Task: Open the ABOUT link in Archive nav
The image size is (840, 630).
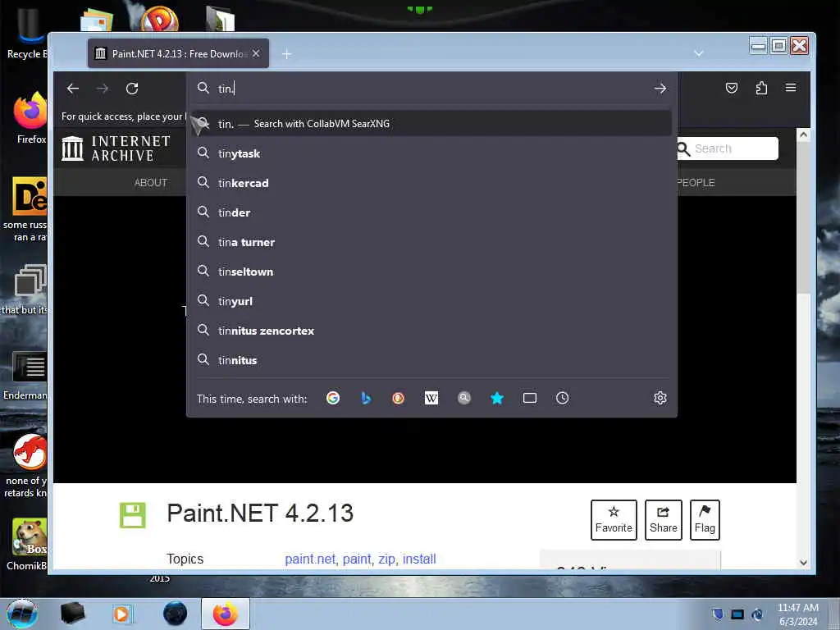Action: pyautogui.click(x=151, y=183)
